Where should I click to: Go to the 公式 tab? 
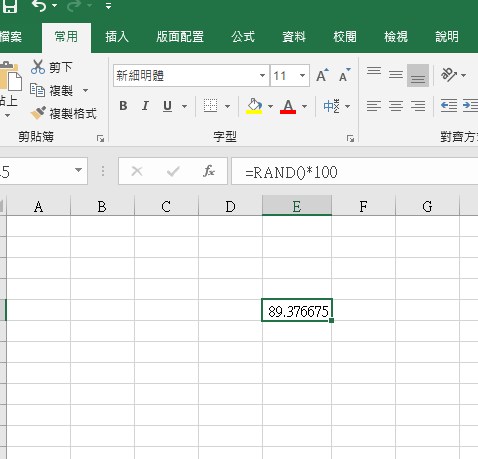(243, 37)
